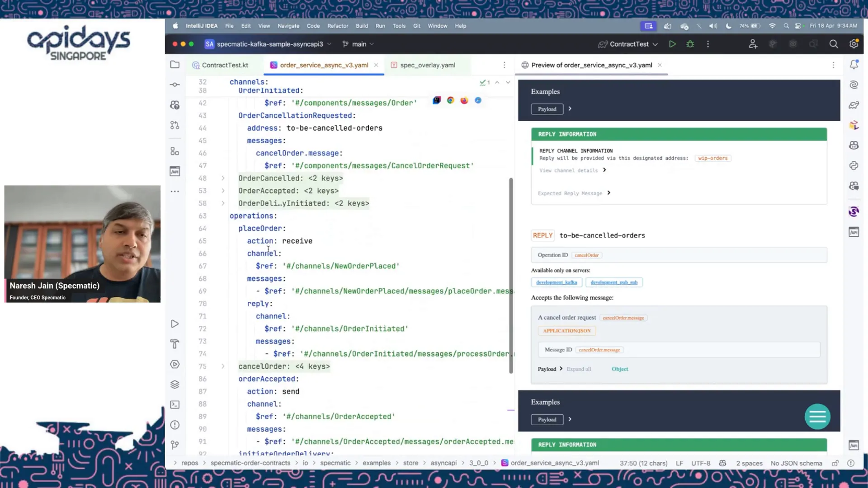868x488 pixels.
Task: Expand the OrderAccepted folded block
Action: pos(223,191)
